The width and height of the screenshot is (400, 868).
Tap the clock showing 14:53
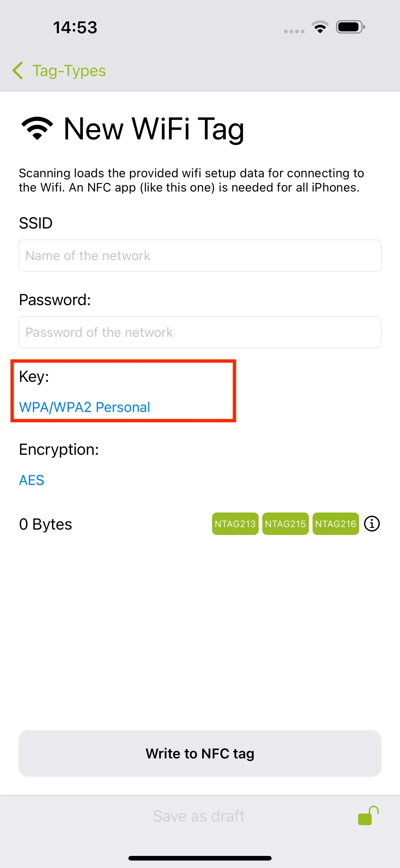[75, 28]
